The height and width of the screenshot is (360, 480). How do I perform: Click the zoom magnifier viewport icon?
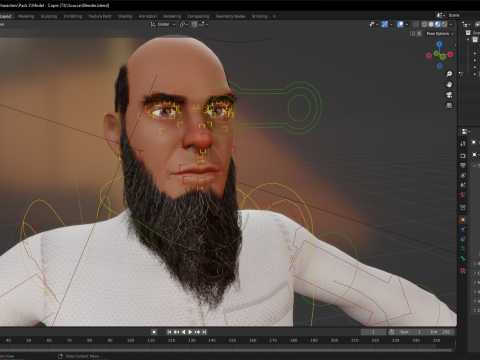449,74
